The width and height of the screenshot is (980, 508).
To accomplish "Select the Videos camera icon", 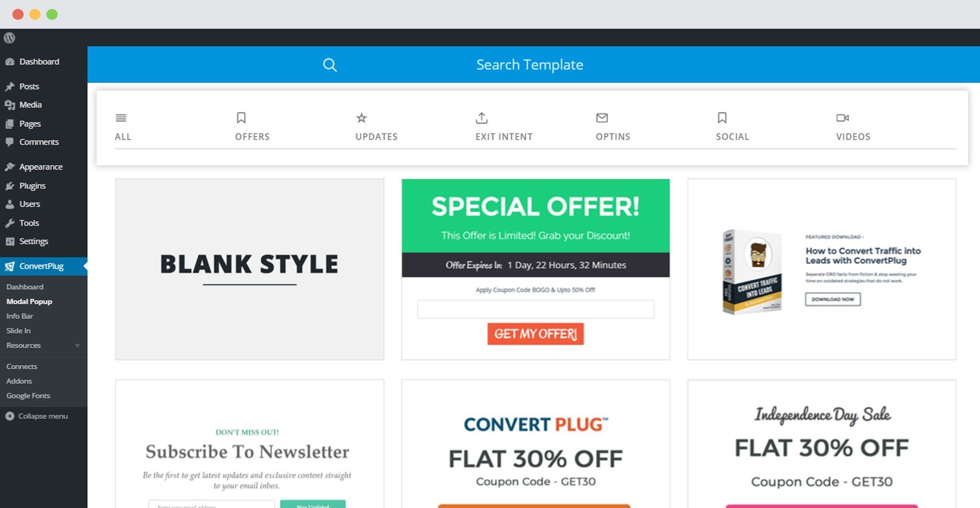I will [843, 118].
